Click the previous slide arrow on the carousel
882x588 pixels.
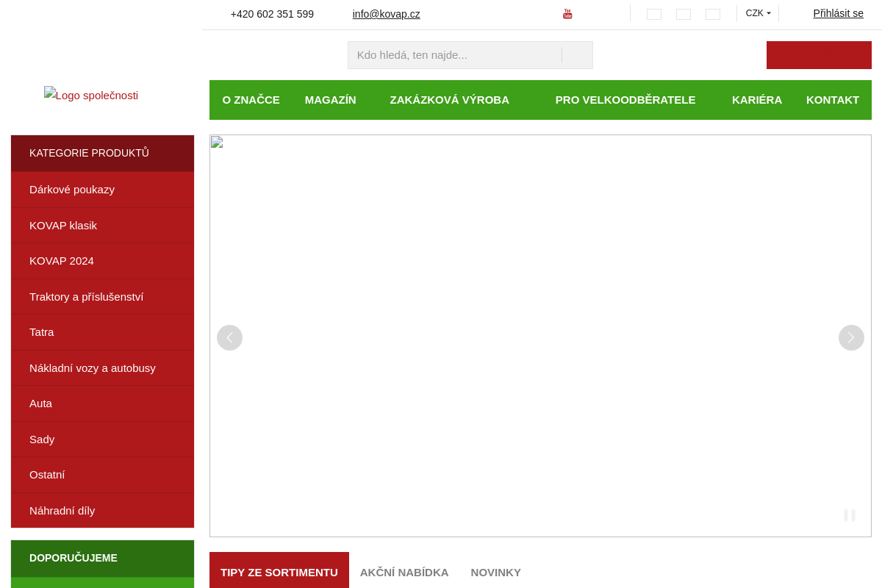(229, 337)
